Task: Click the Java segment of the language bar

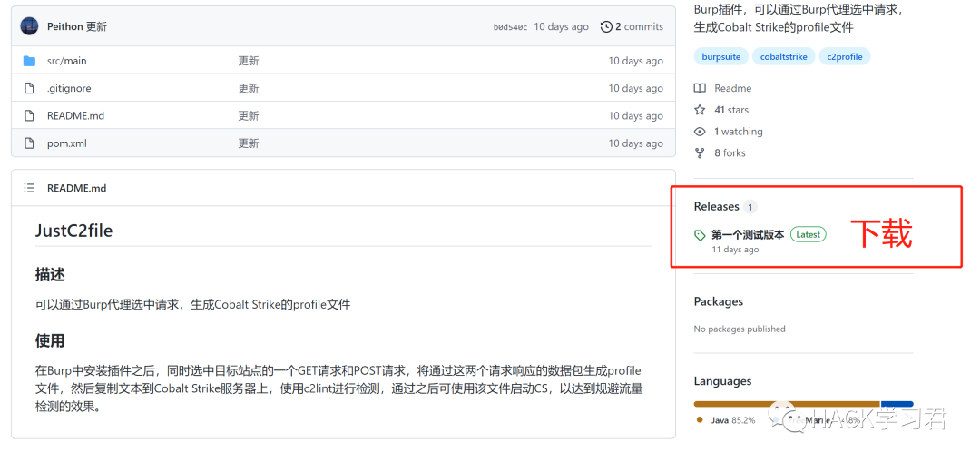Action: pos(787,404)
